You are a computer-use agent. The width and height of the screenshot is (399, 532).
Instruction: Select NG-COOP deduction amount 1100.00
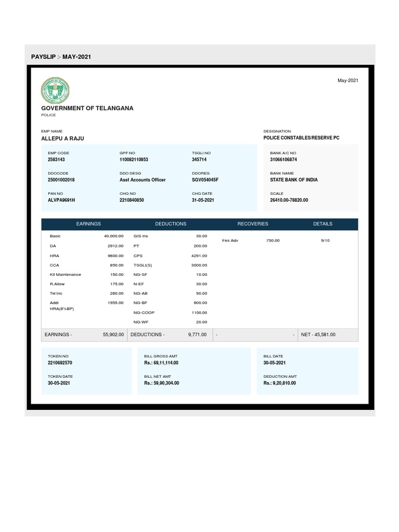199,313
